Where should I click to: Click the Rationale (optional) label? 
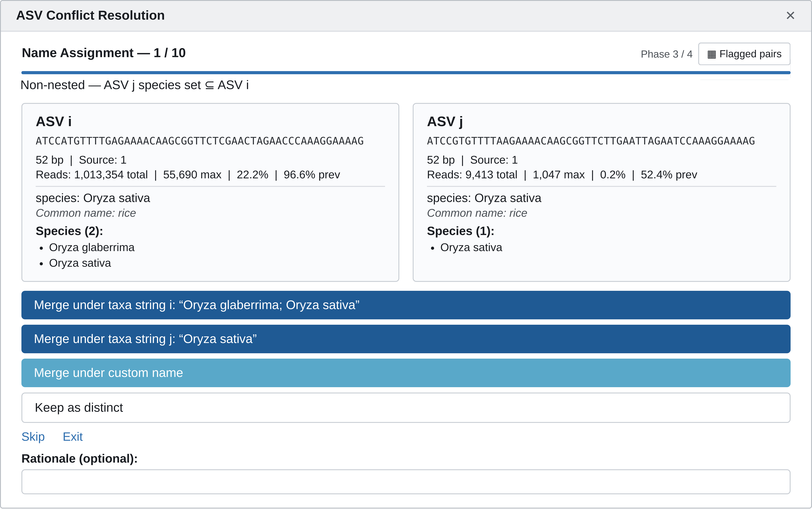tap(80, 459)
